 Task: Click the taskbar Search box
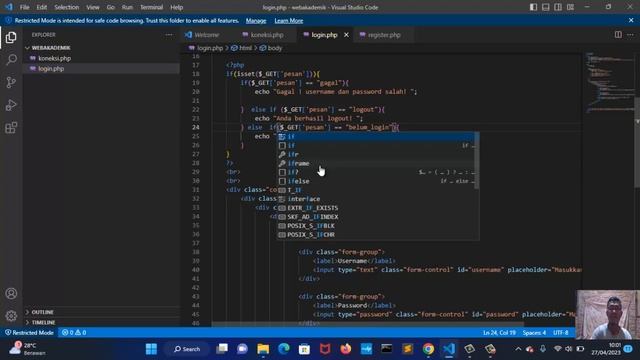pyautogui.click(x=187, y=349)
